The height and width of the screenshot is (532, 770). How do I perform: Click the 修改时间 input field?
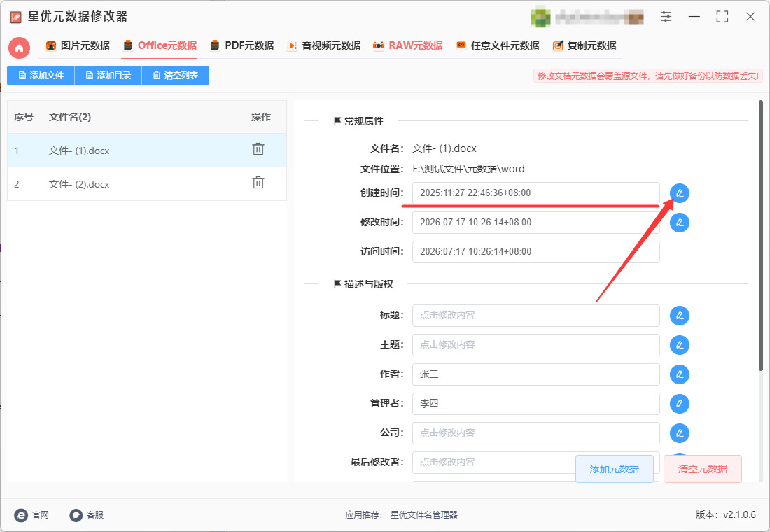535,223
